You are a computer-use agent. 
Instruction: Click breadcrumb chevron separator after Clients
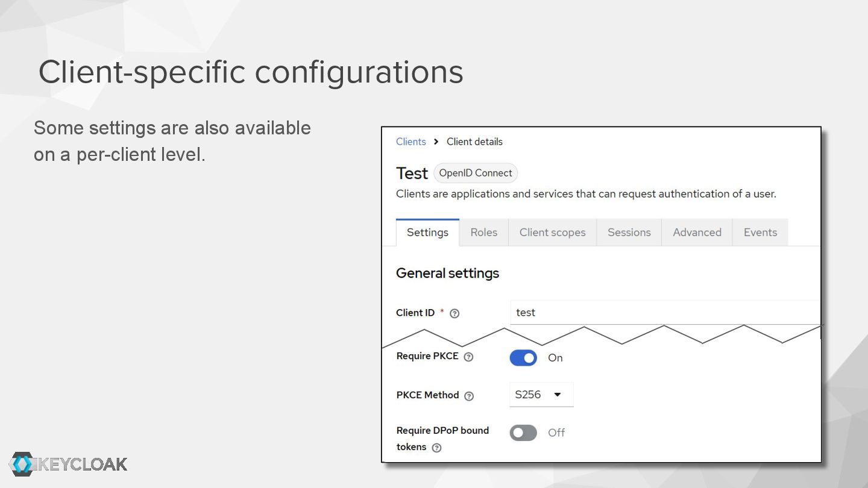coord(436,142)
